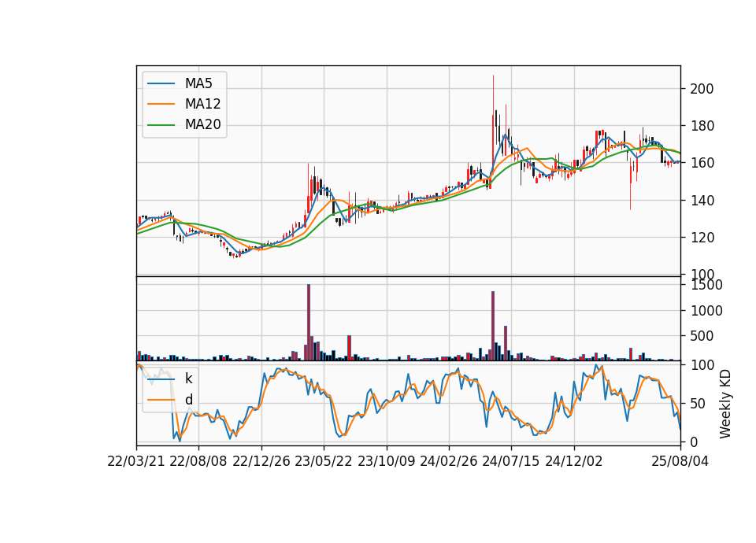Click the 24/12/02 date tick label
This screenshot has height=543, width=756.
[x=574, y=462]
